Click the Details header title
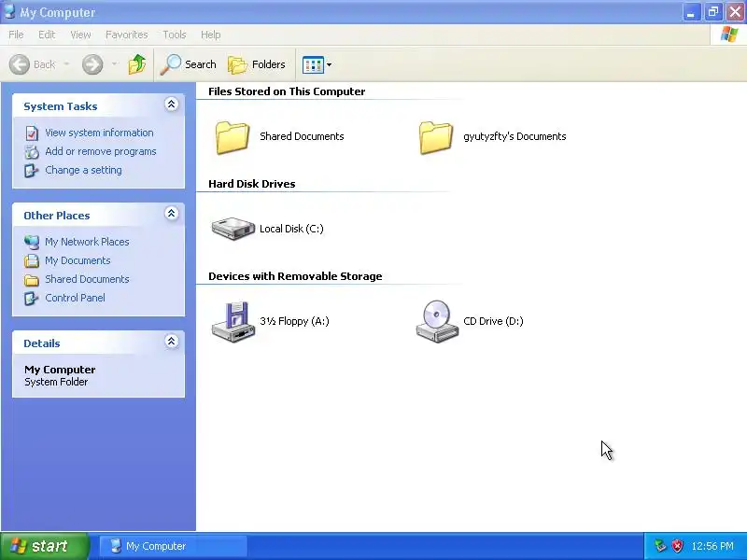Viewport: 747px width, 560px height. (42, 343)
